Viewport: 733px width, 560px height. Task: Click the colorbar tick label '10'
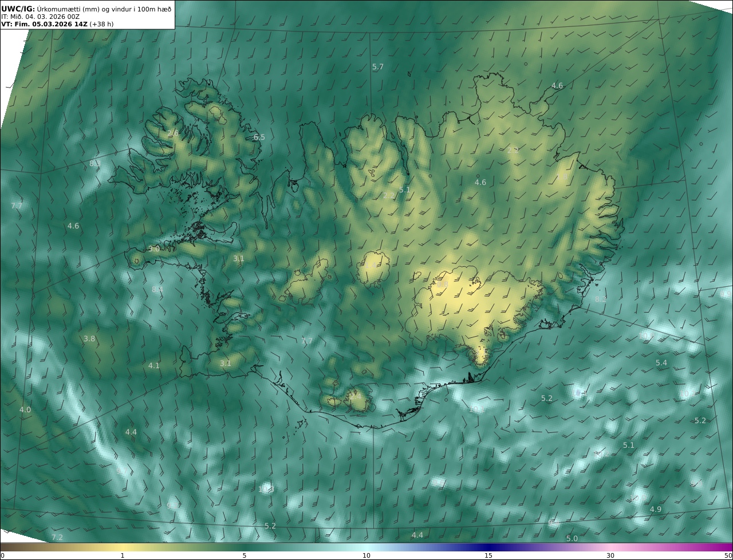pyautogui.click(x=366, y=555)
